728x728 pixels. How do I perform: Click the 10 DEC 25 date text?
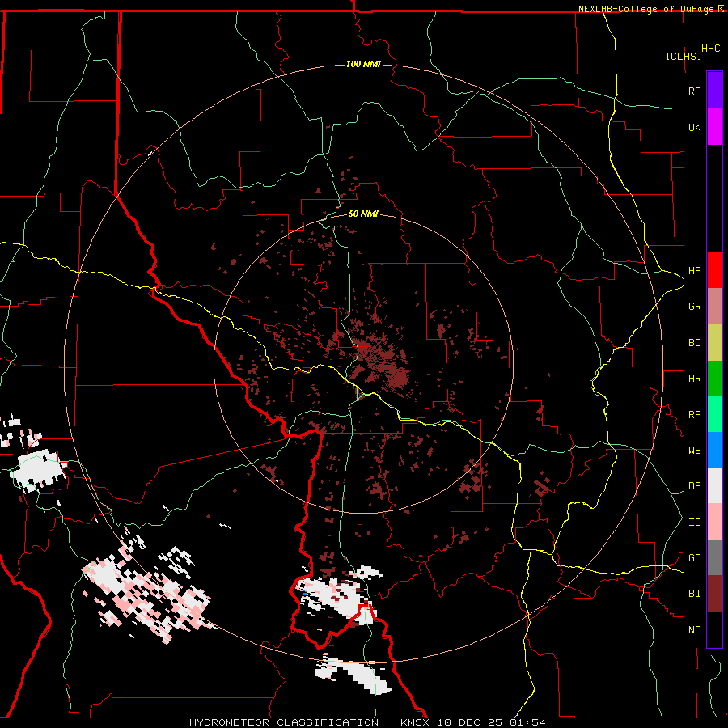(x=468, y=722)
